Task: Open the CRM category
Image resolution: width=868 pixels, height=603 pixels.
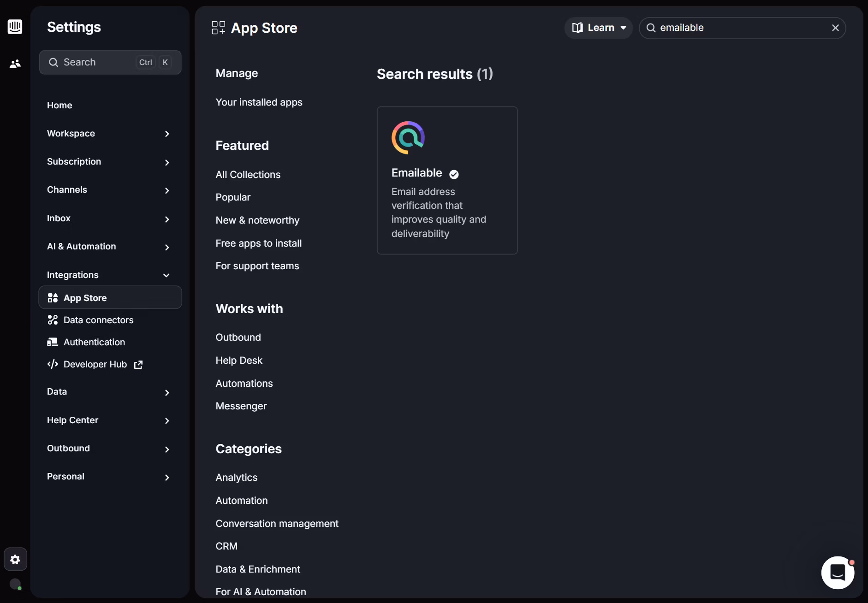Action: point(226,546)
